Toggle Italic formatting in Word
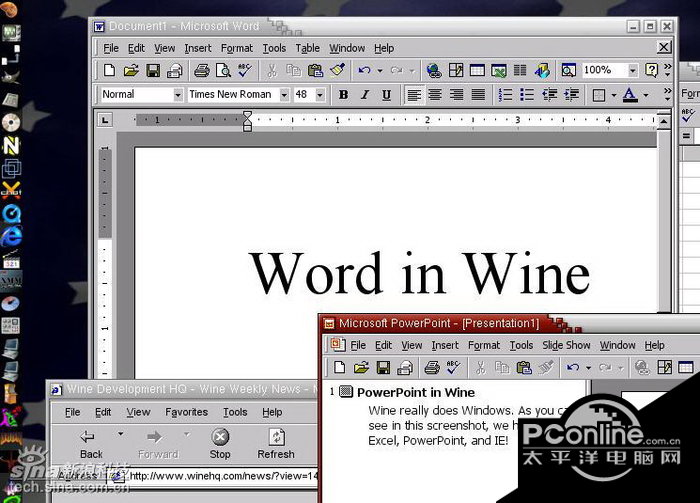 [365, 95]
